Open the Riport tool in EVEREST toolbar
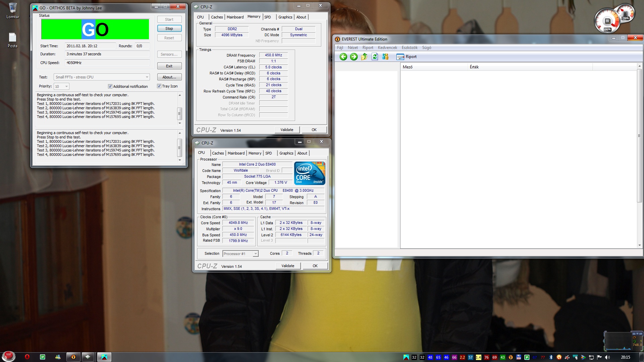Image resolution: width=644 pixels, height=362 pixels. tap(407, 57)
